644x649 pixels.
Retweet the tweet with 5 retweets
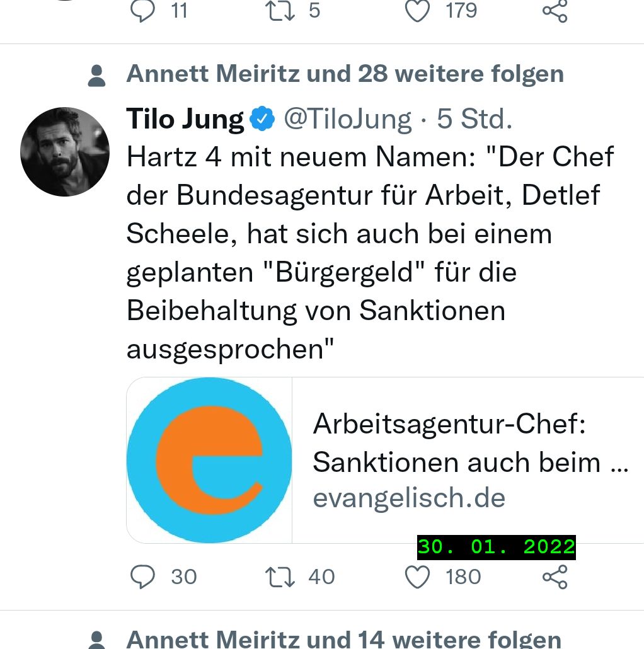(281, 11)
